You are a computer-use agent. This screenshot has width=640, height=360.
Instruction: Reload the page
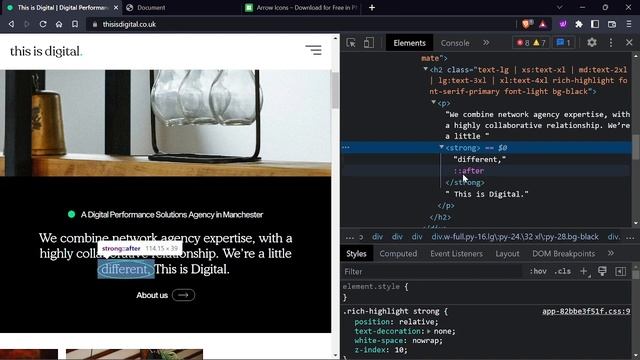coord(43,24)
